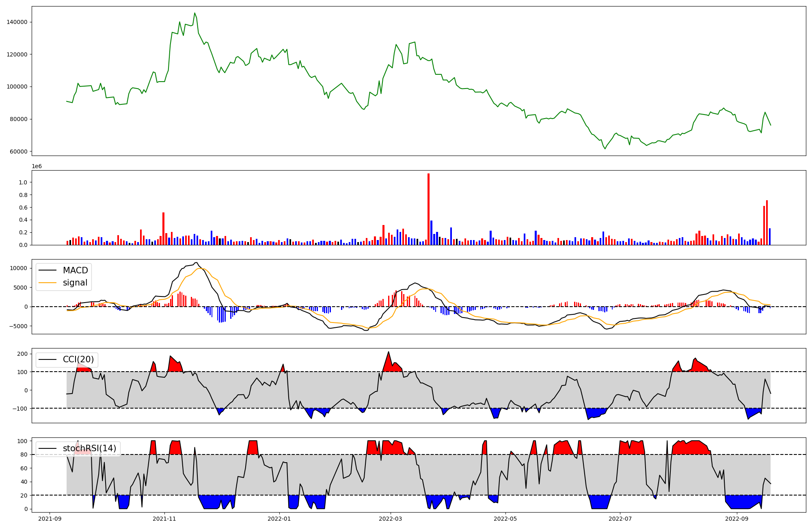The height and width of the screenshot is (528, 812).
Task: Click the MACD legend label
Action: coord(75,270)
